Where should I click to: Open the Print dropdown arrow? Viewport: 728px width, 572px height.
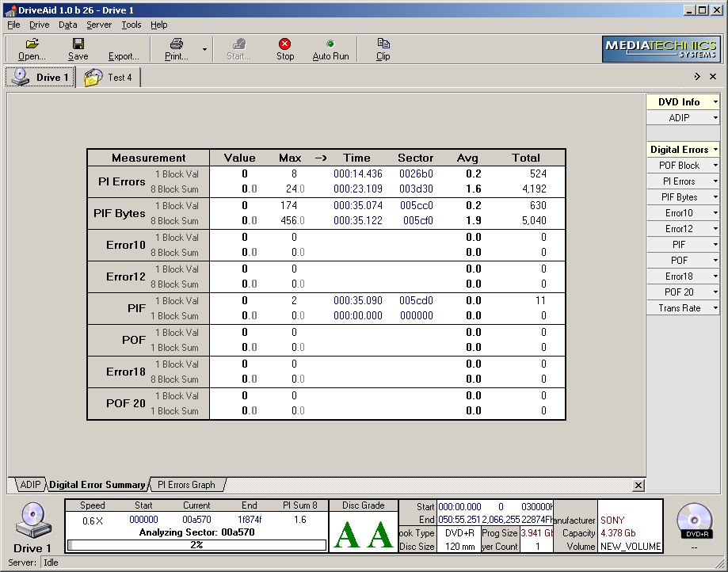click(204, 49)
